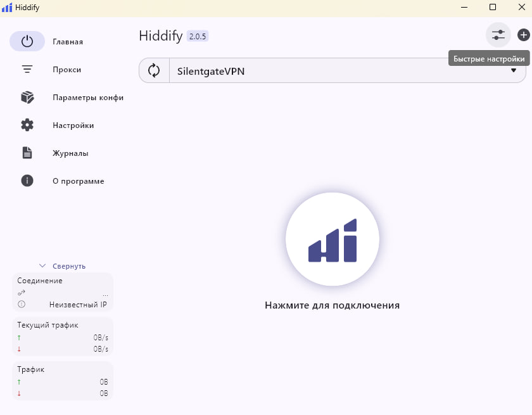Click the Hiddify logo in title bar

(x=7, y=7)
